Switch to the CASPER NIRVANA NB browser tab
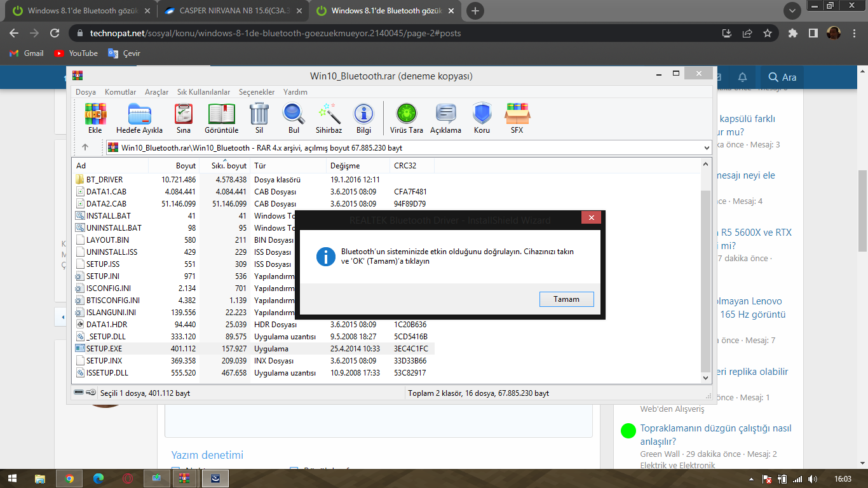The width and height of the screenshot is (868, 488). click(x=233, y=11)
